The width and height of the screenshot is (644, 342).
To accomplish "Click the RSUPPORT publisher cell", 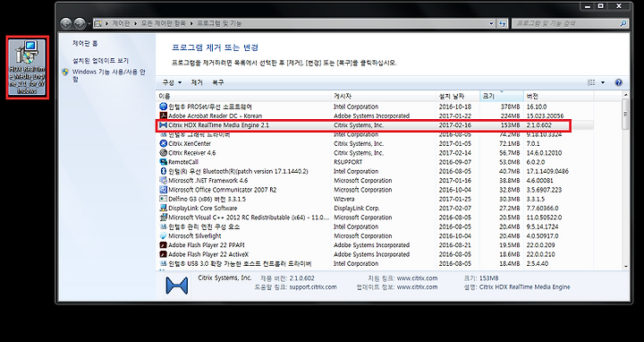I will (x=348, y=162).
